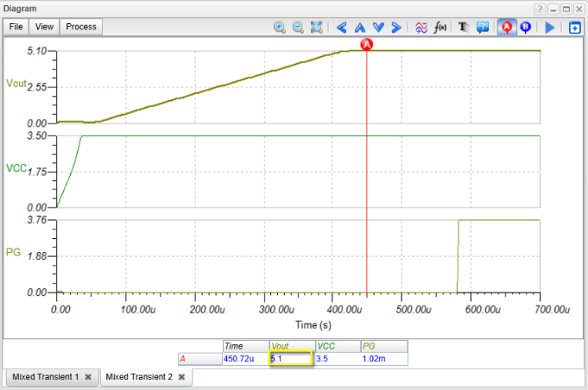Image resolution: width=588 pixels, height=390 pixels.
Task: Click the add new diagram page icon
Action: (574, 28)
